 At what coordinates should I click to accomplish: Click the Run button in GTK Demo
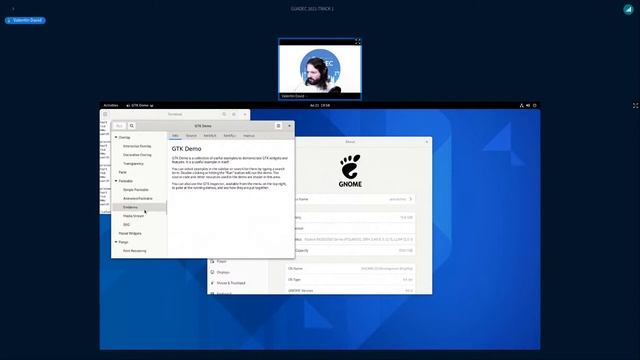click(x=119, y=126)
